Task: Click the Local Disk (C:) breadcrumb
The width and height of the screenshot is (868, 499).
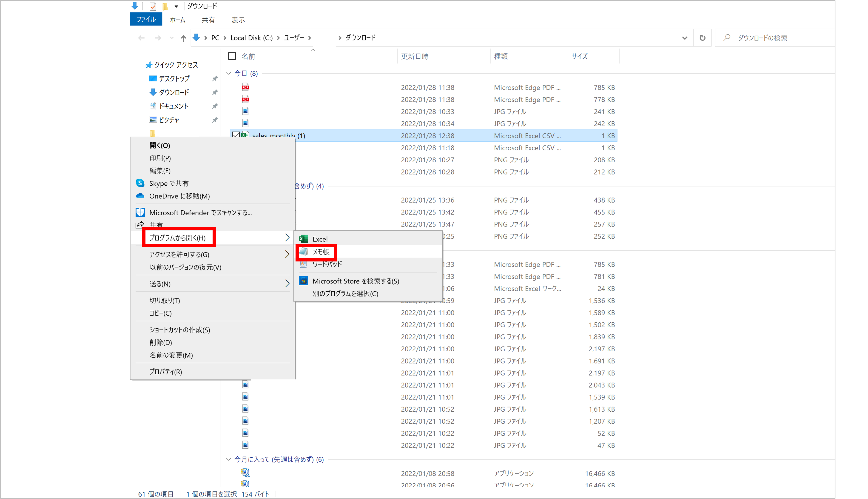Action: [x=251, y=38]
